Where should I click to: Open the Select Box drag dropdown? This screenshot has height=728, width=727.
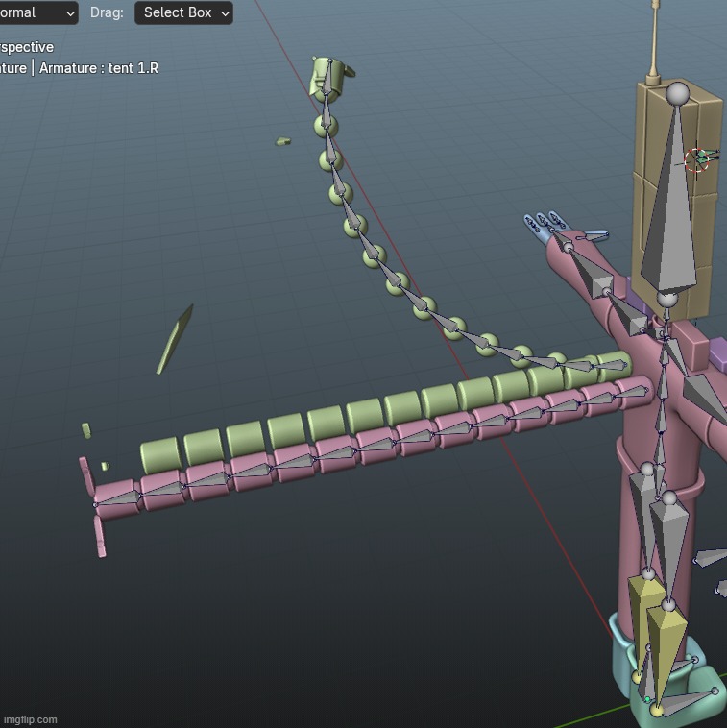183,13
